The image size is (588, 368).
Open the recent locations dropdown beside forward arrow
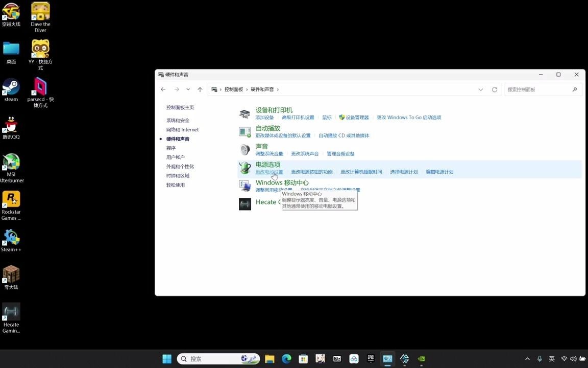coord(188,89)
